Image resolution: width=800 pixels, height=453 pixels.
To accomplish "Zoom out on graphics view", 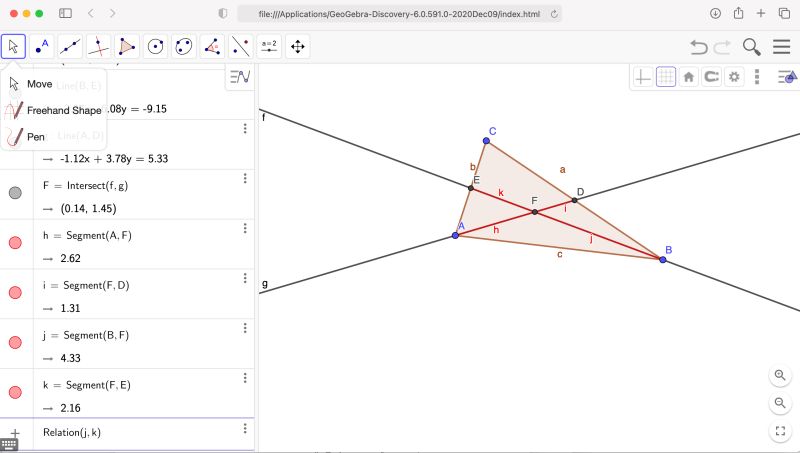I will point(780,403).
